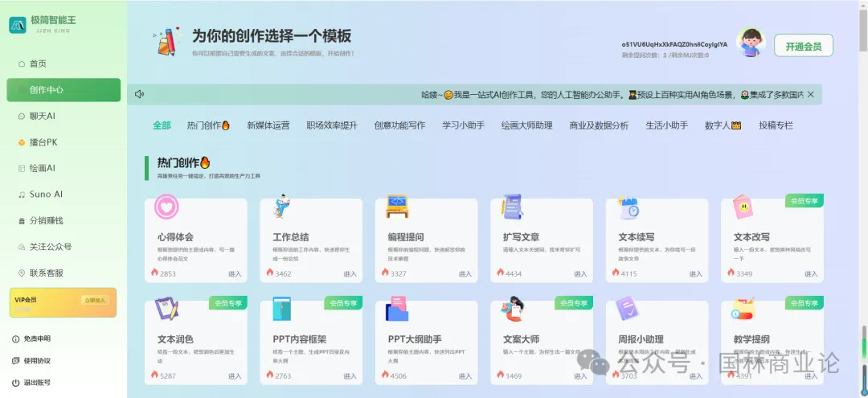Viewport: 868px width, 398px height.
Task: Click the clock note icon of 文本续写
Action: coord(628,207)
